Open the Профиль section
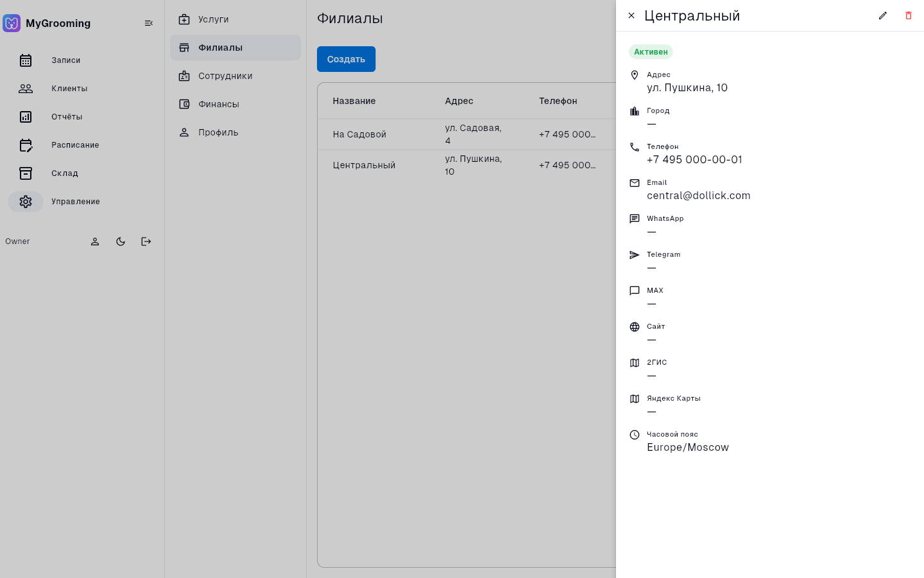 (235, 132)
